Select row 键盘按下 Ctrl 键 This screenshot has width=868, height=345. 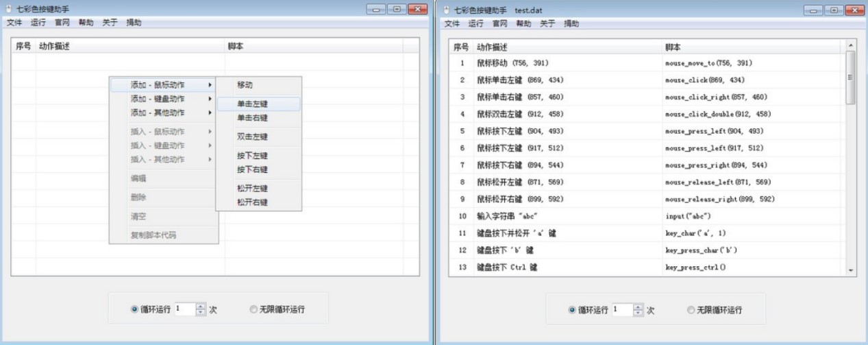(x=647, y=267)
